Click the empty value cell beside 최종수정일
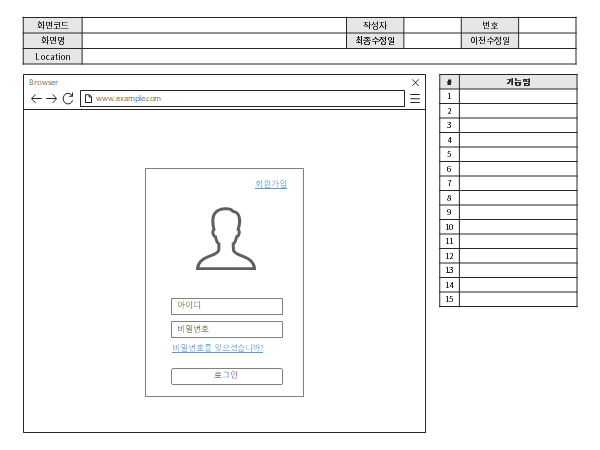The image size is (600, 450). click(432, 41)
